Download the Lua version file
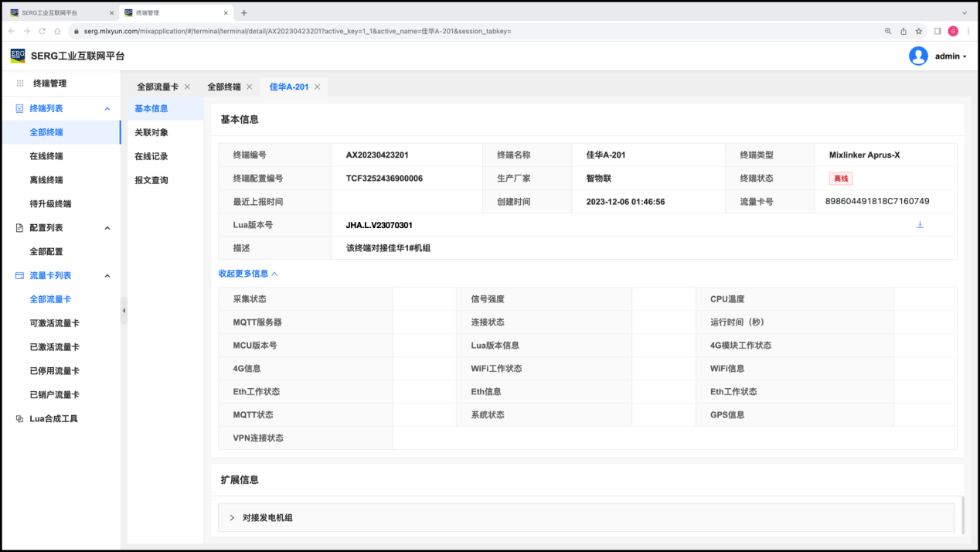The width and height of the screenshot is (980, 552). click(x=920, y=225)
